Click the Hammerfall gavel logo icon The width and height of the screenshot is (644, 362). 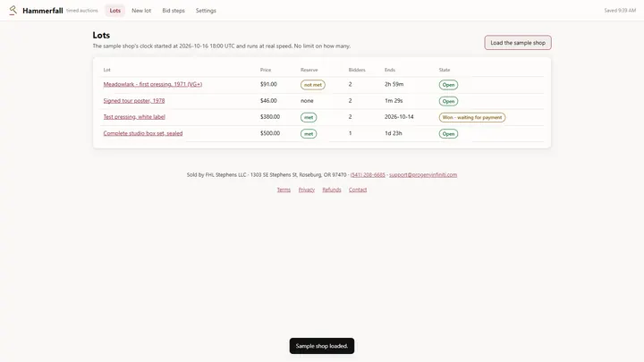tap(13, 10)
